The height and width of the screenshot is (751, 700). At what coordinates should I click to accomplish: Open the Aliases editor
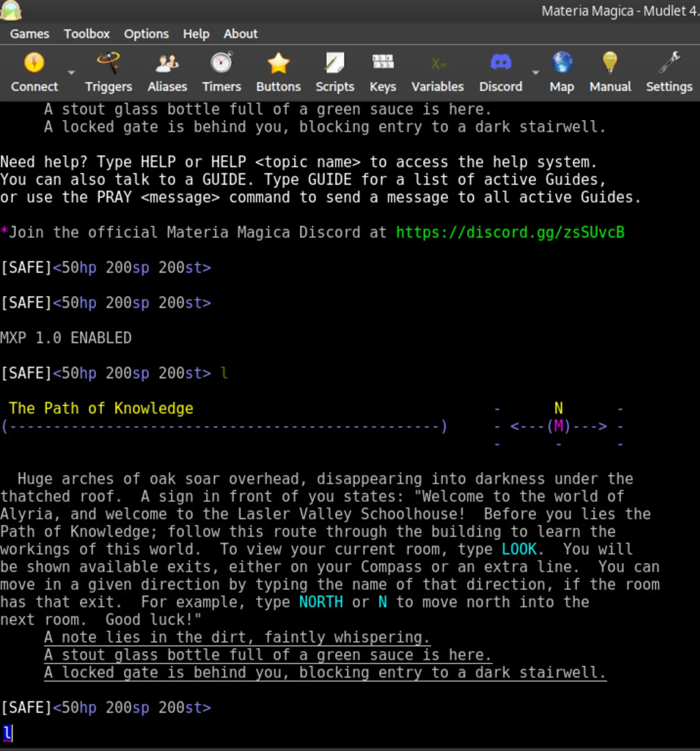click(167, 72)
